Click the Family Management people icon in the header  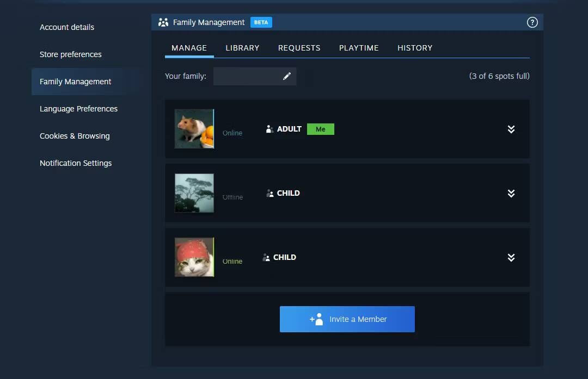click(163, 22)
